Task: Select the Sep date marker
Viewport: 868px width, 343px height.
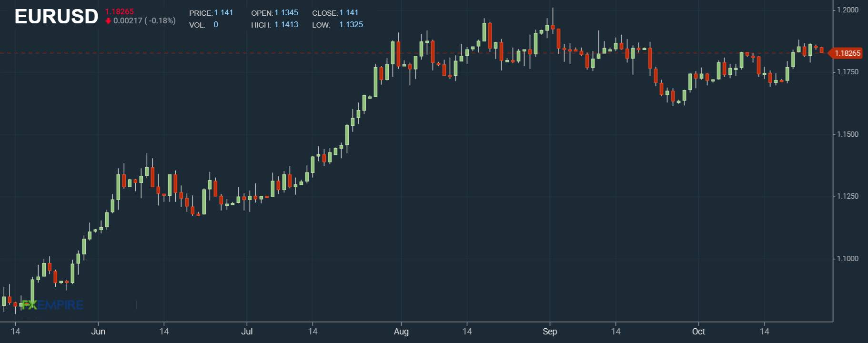Action: coord(550,332)
